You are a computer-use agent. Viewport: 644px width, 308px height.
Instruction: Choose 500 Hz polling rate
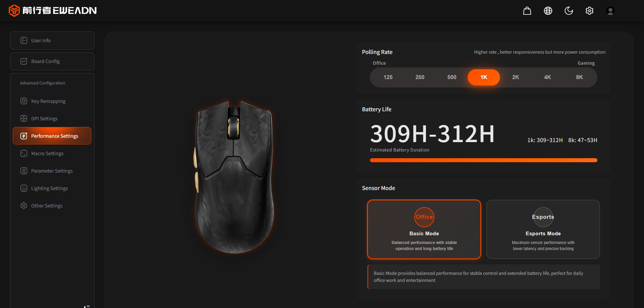tap(451, 77)
